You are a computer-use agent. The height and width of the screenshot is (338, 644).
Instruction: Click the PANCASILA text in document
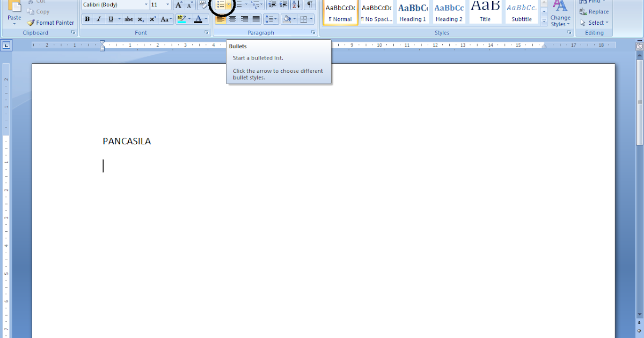pos(127,142)
